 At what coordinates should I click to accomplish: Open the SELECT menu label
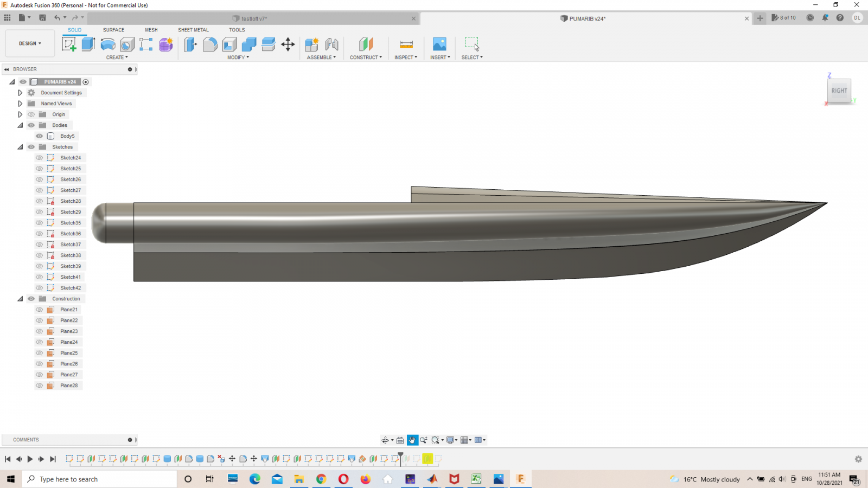[472, 57]
